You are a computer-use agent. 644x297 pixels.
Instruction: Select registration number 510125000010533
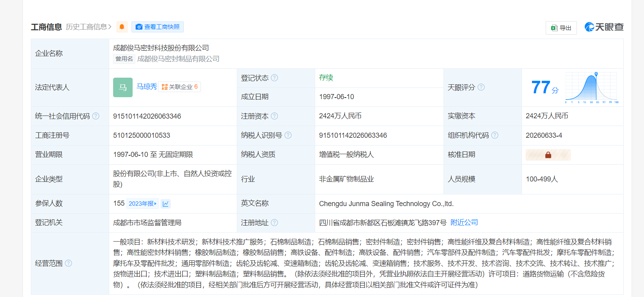click(x=142, y=135)
